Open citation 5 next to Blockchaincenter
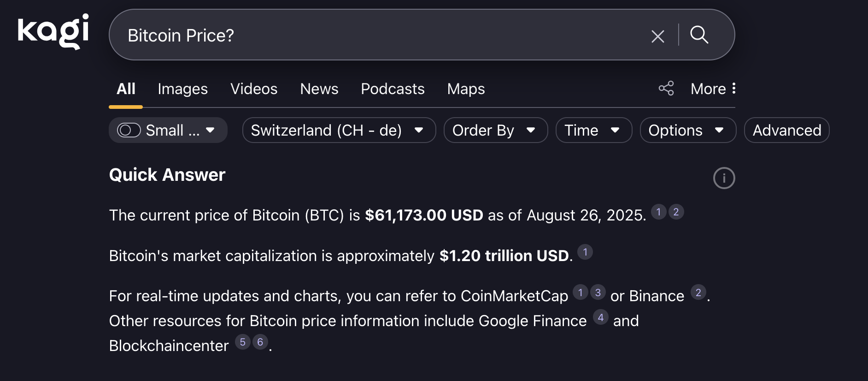 [x=242, y=342]
